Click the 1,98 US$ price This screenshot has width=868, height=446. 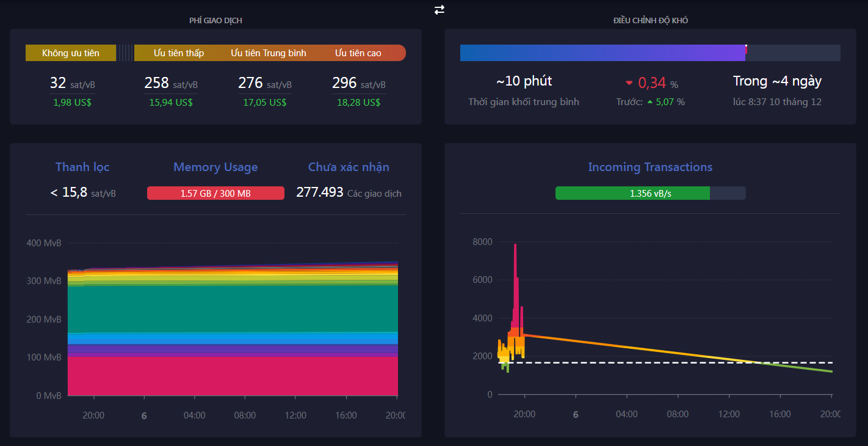pyautogui.click(x=72, y=102)
